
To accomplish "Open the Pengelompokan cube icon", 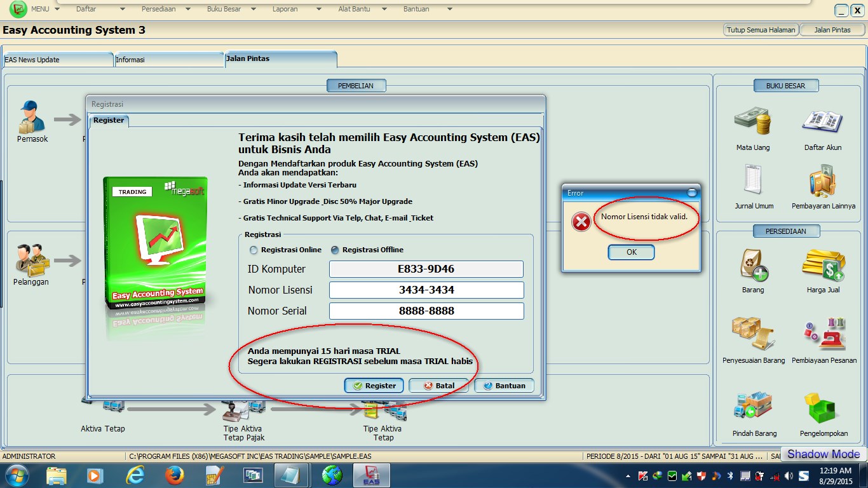I will 823,407.
